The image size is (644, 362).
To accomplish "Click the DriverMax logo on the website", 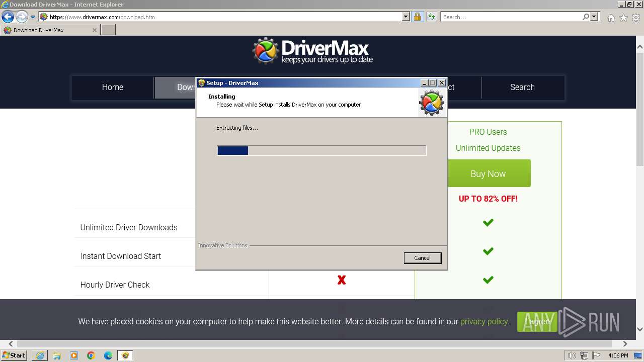I will (312, 51).
